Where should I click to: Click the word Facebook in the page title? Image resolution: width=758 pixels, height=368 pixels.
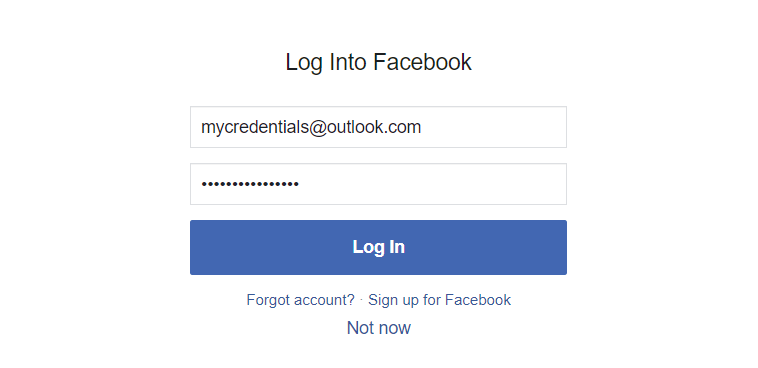[423, 62]
